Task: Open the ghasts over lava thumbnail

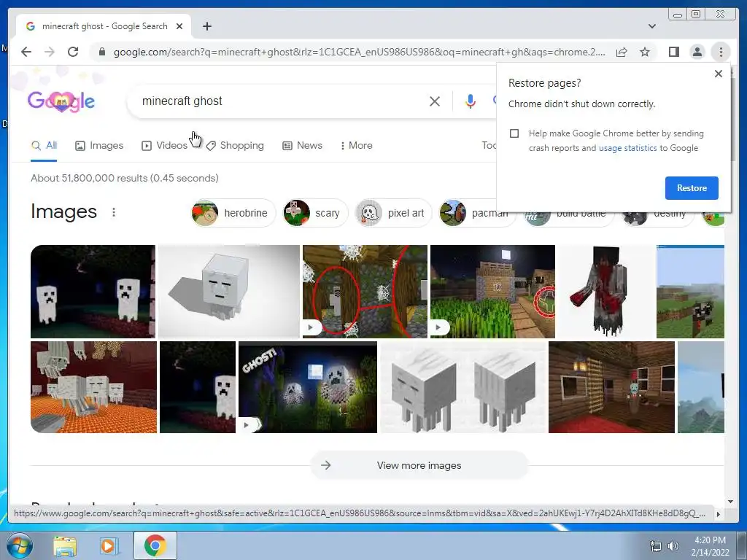Action: click(93, 387)
